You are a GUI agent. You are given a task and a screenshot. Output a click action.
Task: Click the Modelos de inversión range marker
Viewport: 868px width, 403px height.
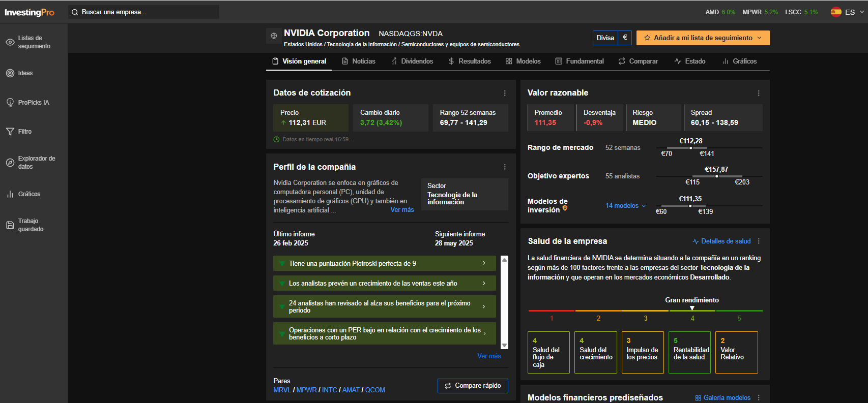click(x=690, y=206)
